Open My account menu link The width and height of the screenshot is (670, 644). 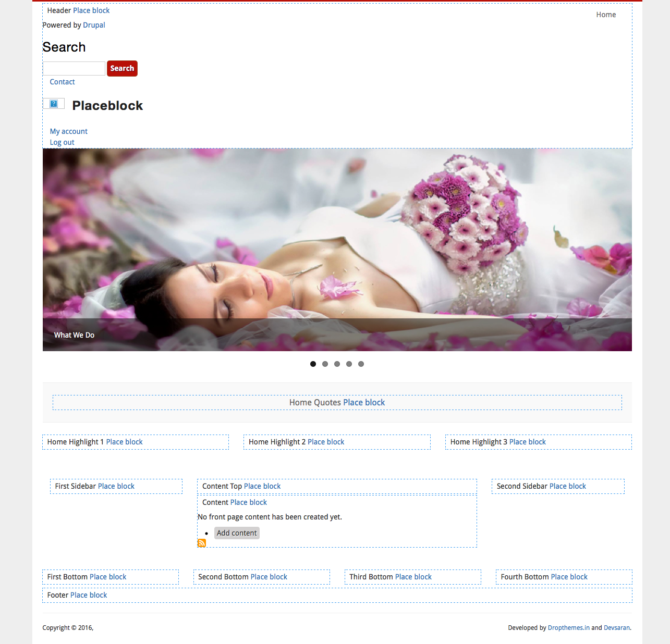point(69,131)
